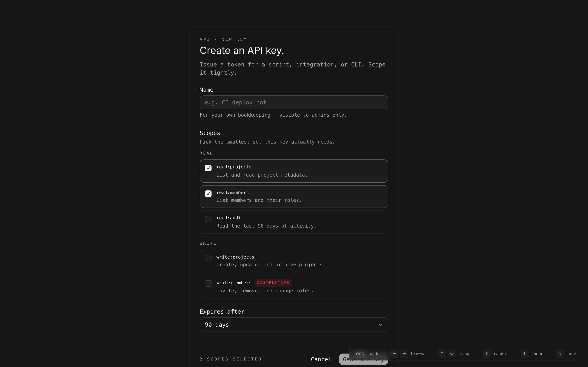Click the DESTRUCTIVE badge label

click(273, 283)
